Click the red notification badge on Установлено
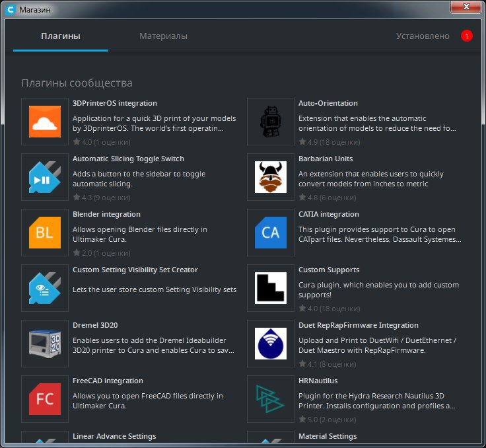 (x=466, y=36)
